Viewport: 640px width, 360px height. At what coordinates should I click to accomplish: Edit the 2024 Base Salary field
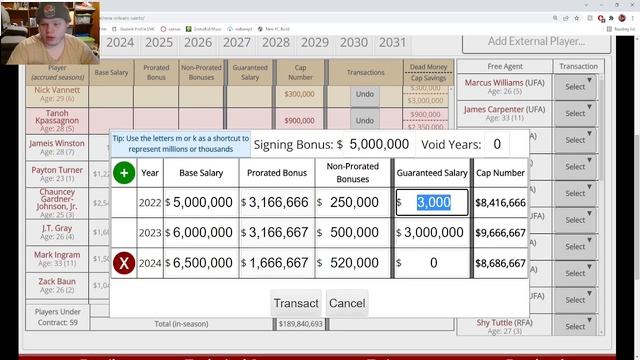pos(201,263)
